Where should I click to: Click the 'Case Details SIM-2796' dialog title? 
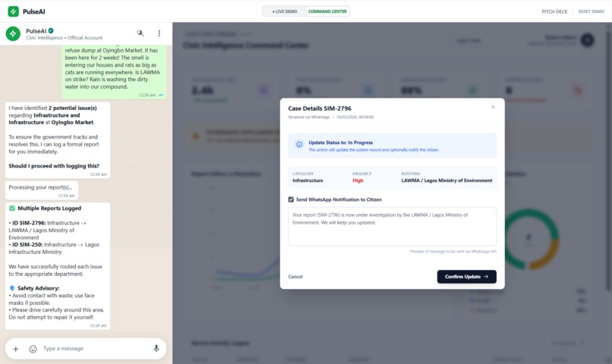click(x=320, y=108)
